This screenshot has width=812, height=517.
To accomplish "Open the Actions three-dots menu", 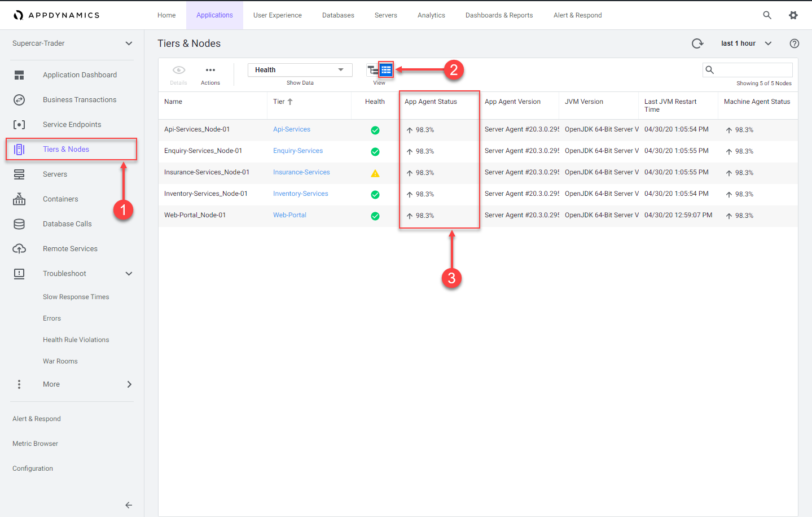I will 210,70.
